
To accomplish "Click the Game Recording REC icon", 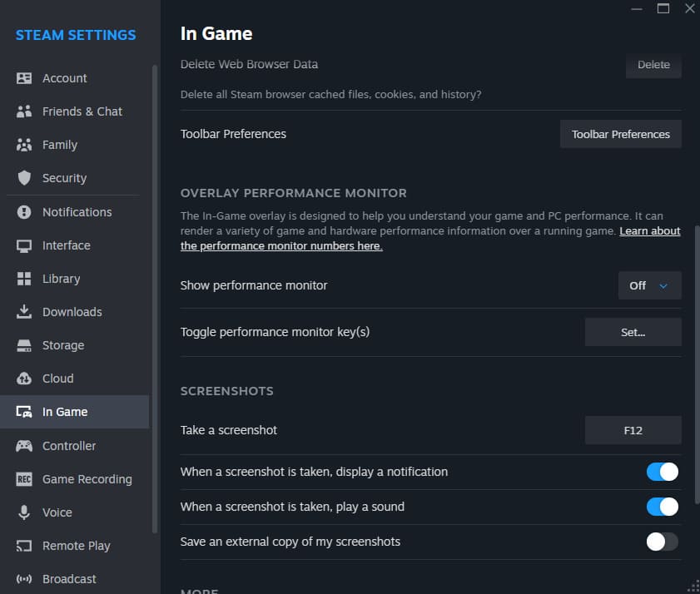I will [24, 479].
